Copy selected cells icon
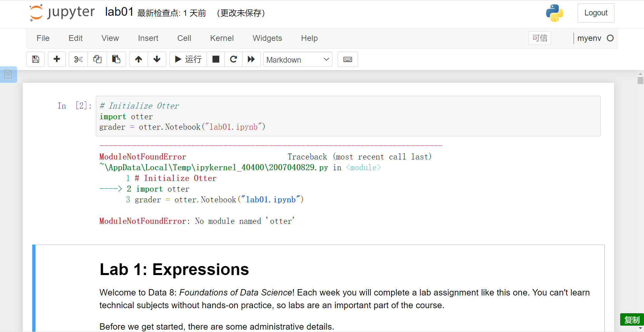 pos(97,59)
